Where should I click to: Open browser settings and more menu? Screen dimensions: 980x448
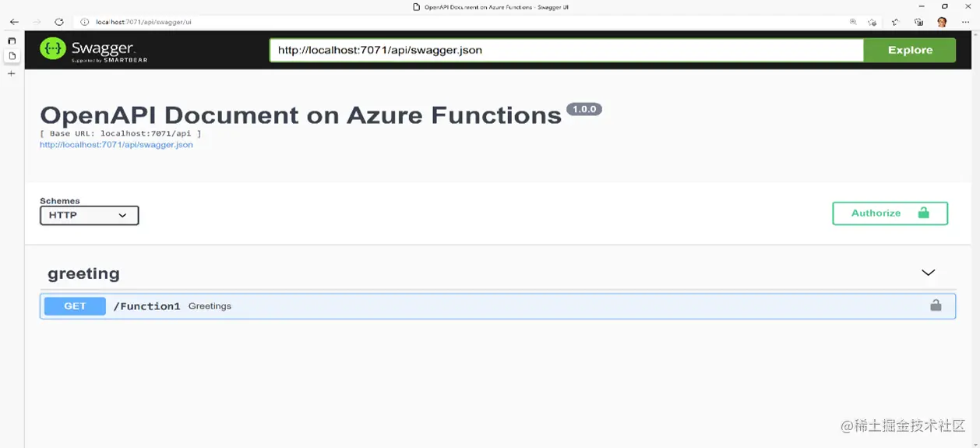pos(965,22)
